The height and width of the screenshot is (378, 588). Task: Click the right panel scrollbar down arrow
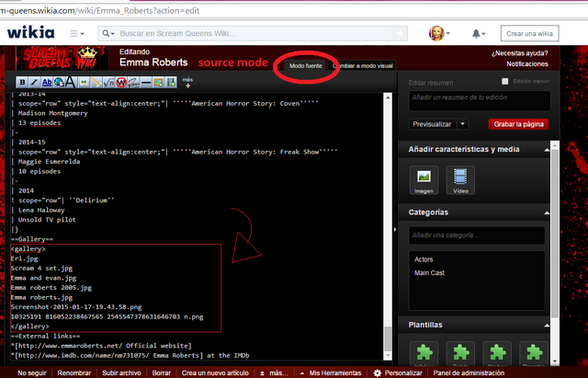555,361
